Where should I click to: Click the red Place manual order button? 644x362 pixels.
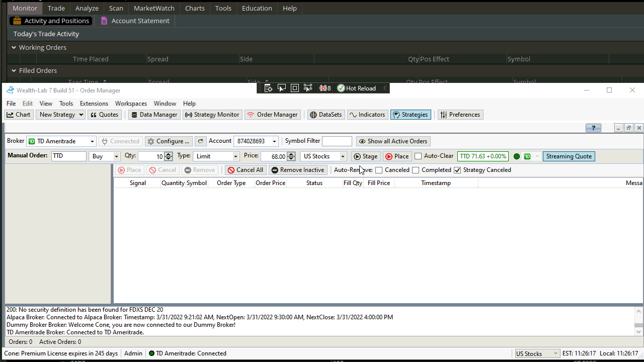[397, 156]
